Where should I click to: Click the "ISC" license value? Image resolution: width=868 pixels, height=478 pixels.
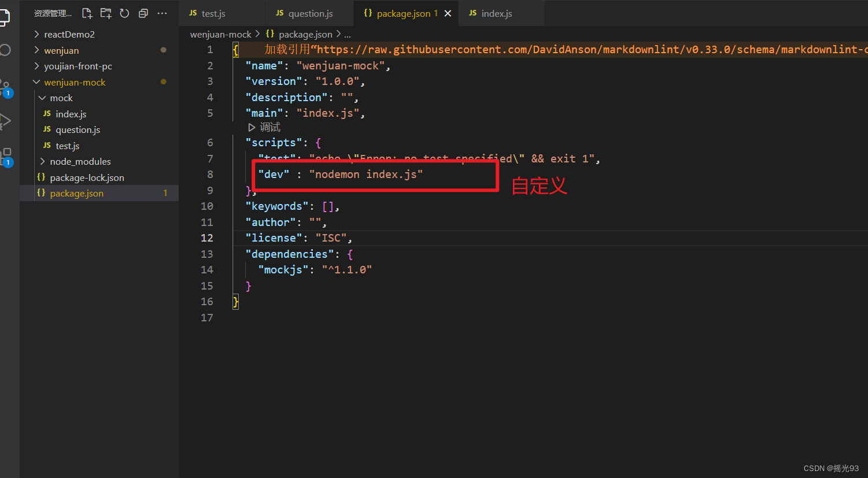[x=331, y=238]
